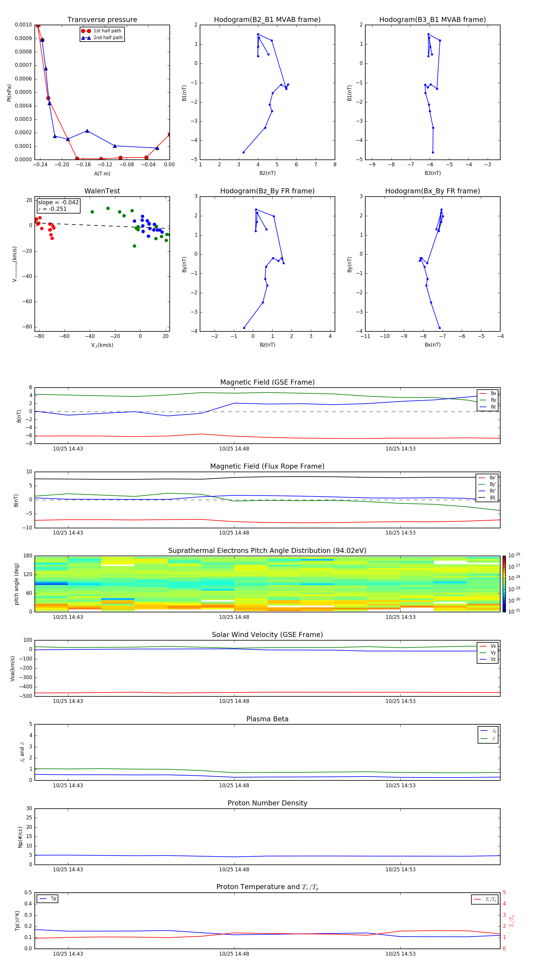Click the 'Solar Wind Velocity (GSE Frame)' title
This screenshot has width=535, height=980.
tap(267, 635)
